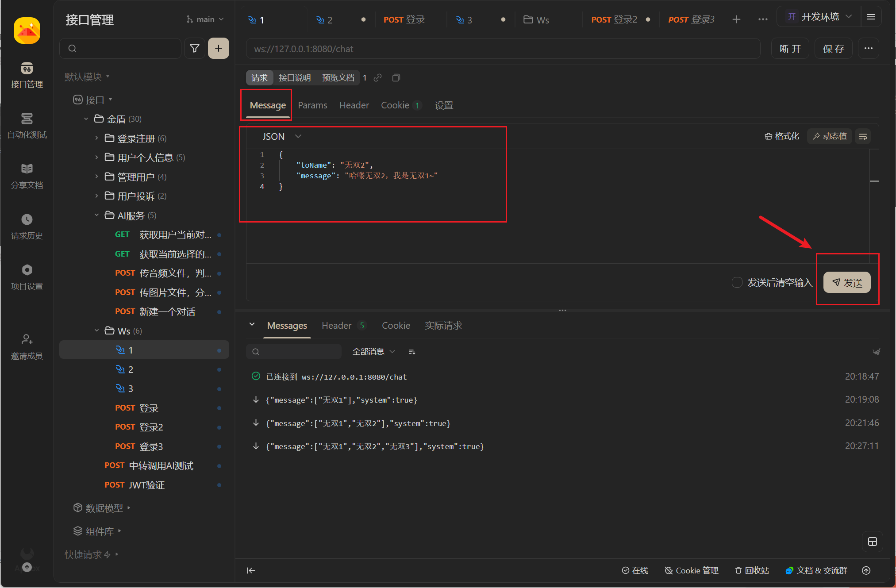
Task: Expand the 登录注册 folder
Action: pos(96,138)
